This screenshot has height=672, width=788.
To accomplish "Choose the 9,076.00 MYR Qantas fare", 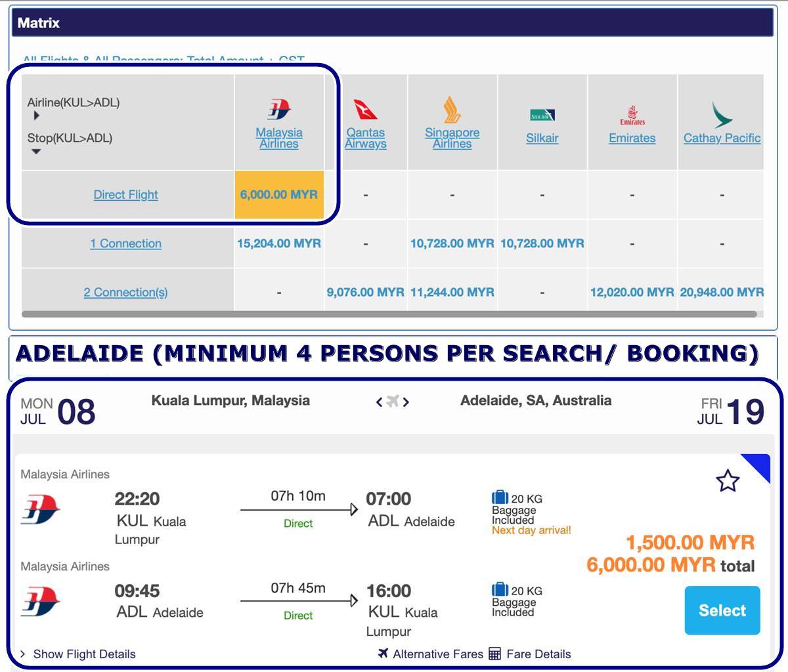I will click(x=365, y=292).
